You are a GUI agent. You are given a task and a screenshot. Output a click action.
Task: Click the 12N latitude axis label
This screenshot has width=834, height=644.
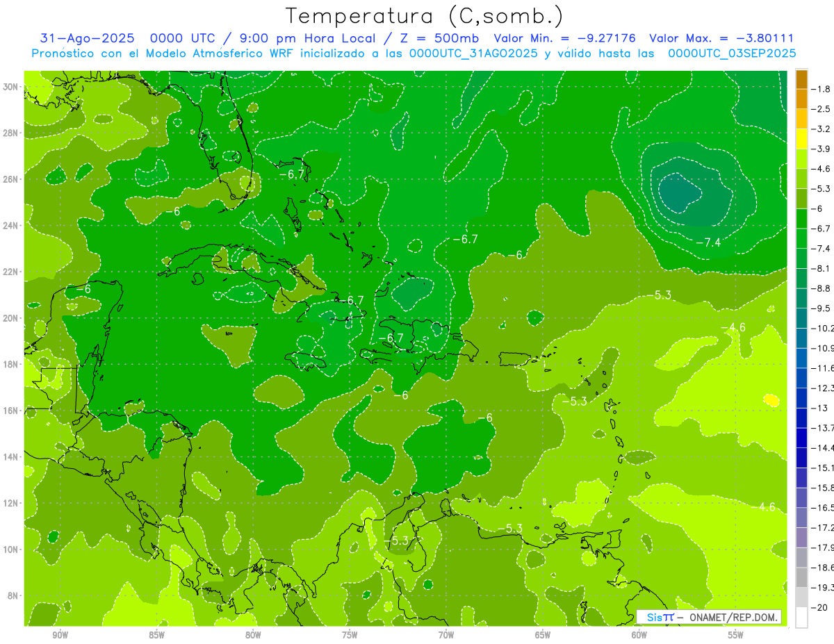[x=11, y=503]
